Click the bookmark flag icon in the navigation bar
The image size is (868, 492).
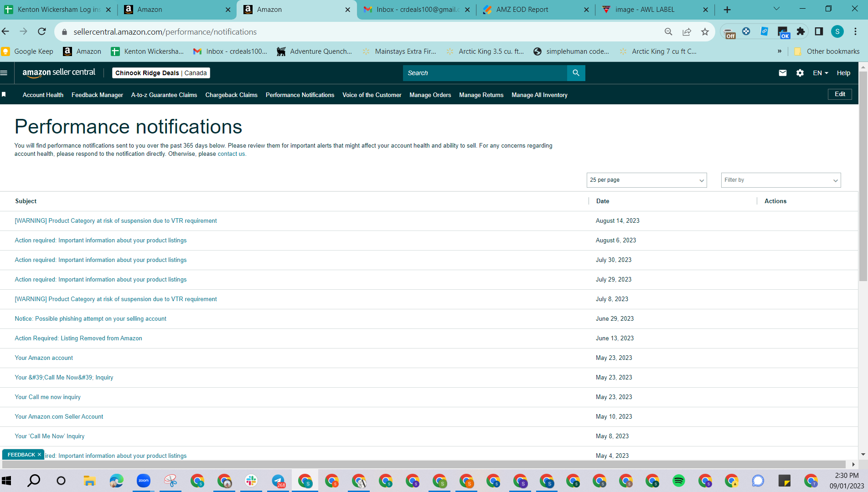(x=4, y=94)
